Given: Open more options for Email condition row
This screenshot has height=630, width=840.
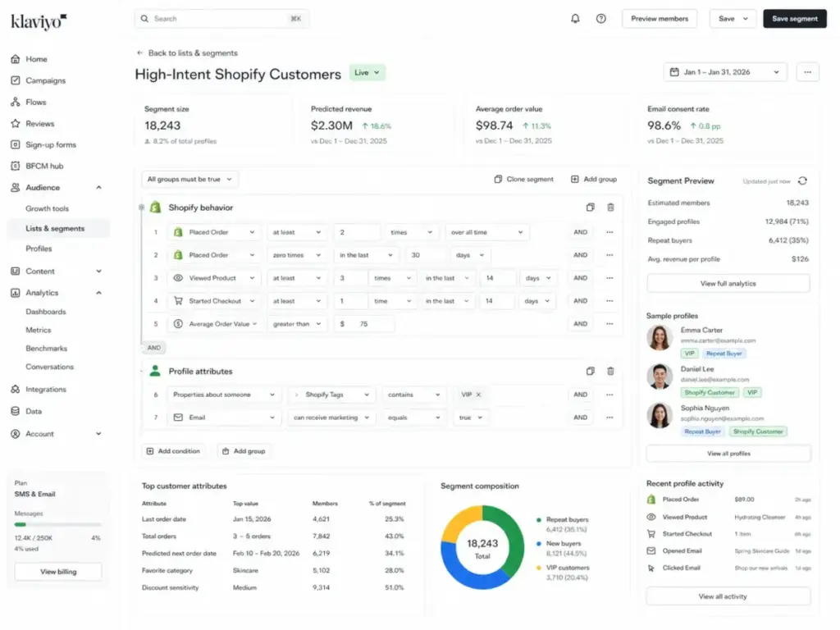Looking at the screenshot, I should (x=609, y=418).
